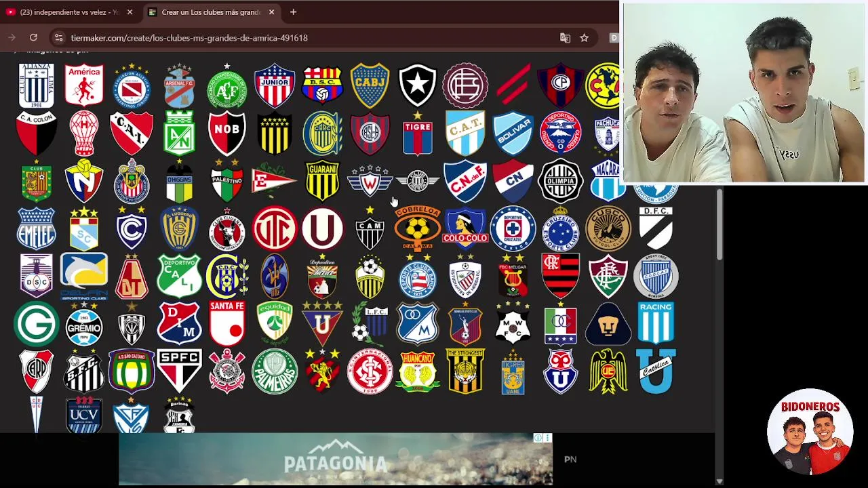Click the Junior crest

275,85
